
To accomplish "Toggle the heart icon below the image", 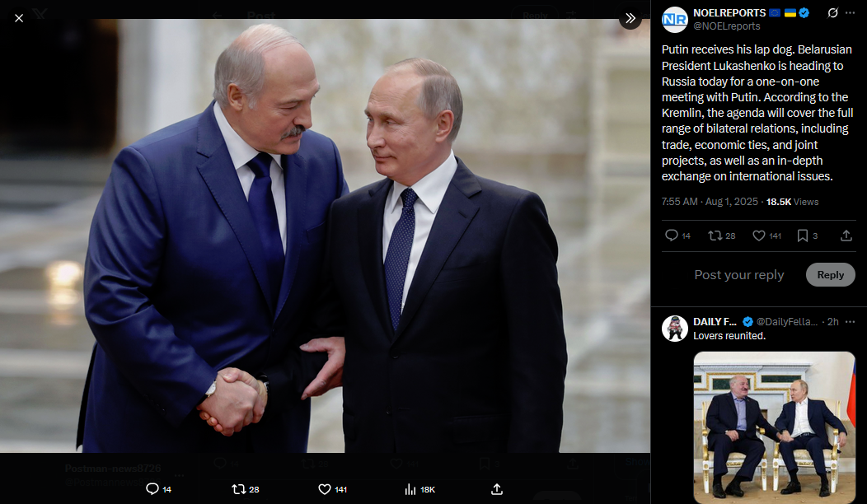I will tap(325, 489).
